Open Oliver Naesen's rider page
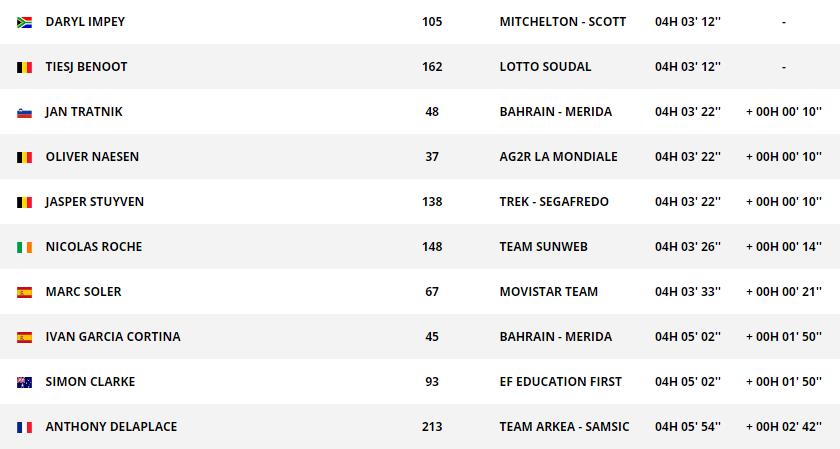This screenshot has height=449, width=840. click(x=92, y=157)
